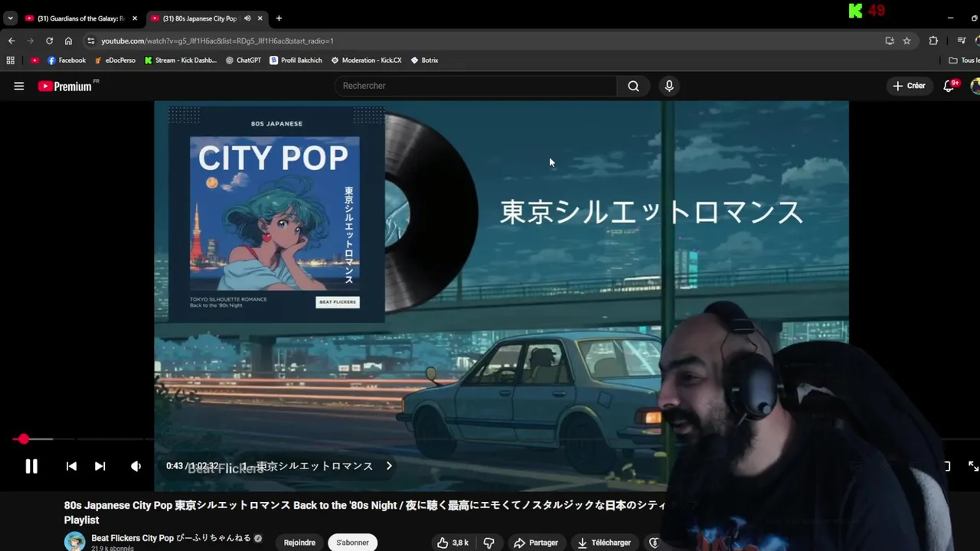Skip to the previous video
This screenshot has height=551, width=980.
71,466
